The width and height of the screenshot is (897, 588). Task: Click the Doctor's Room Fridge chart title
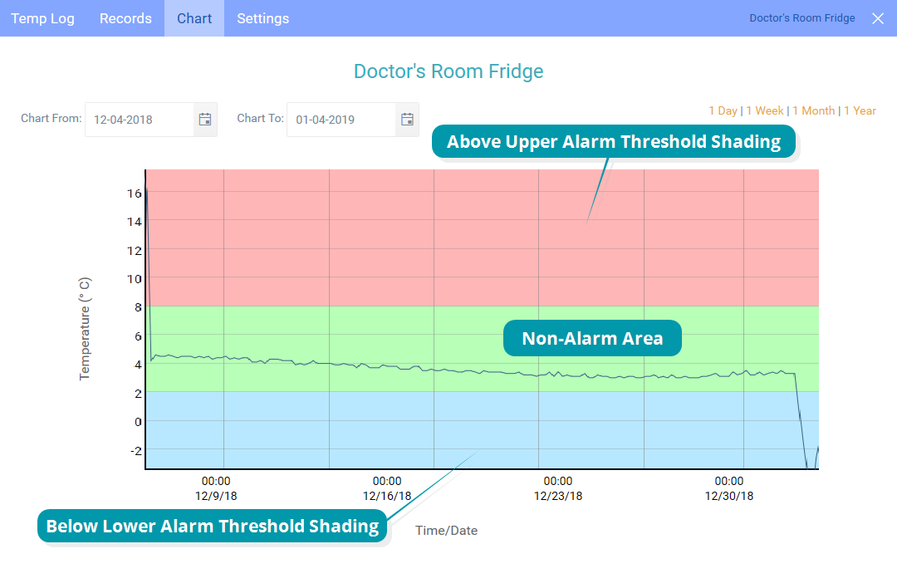click(448, 71)
